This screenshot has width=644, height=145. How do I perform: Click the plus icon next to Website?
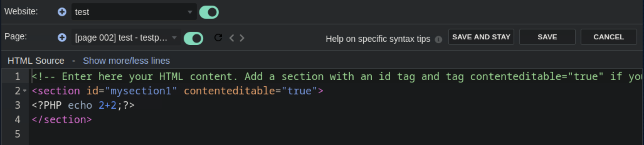tap(62, 12)
